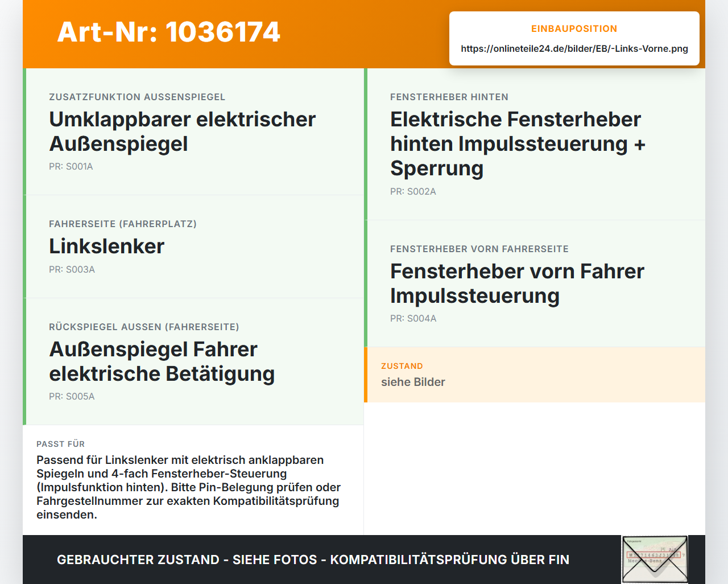Click the Zusatzfunktion Aussenspiegel category label

137,97
